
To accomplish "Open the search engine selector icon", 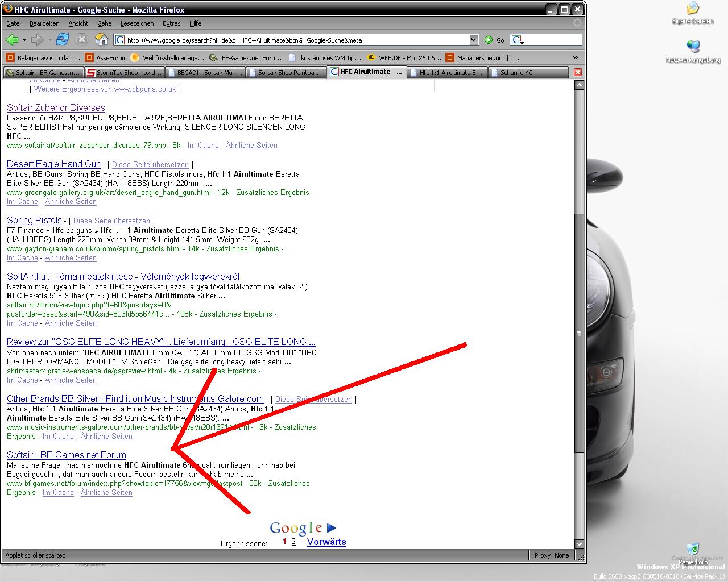I will tap(518, 40).
